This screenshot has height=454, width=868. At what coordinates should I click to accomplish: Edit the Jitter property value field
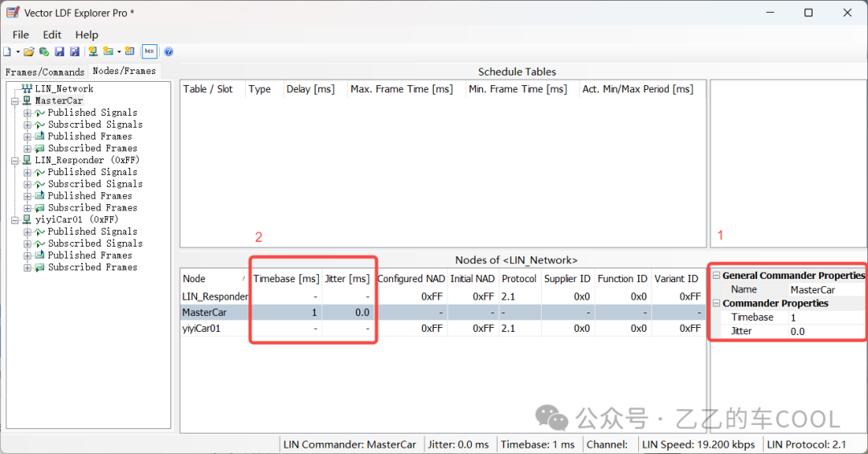point(826,331)
